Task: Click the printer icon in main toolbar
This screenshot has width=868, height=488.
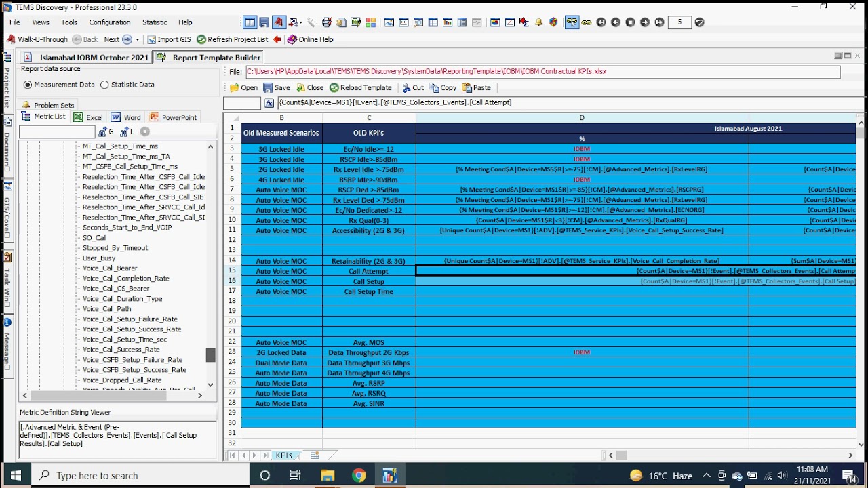Action: [x=327, y=22]
